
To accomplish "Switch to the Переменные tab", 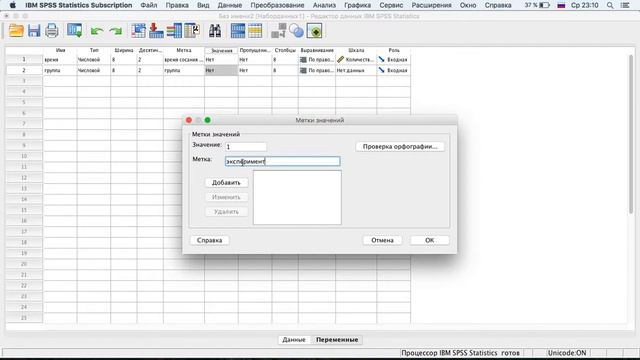I will [337, 340].
